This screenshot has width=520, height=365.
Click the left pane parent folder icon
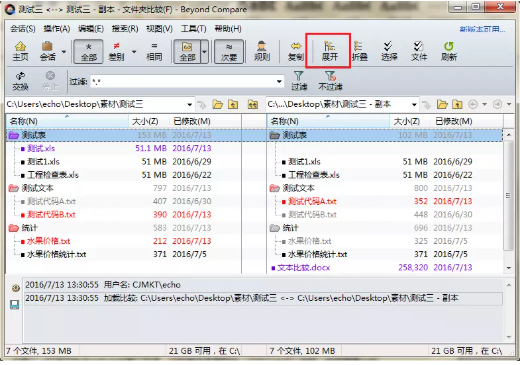[x=233, y=105]
